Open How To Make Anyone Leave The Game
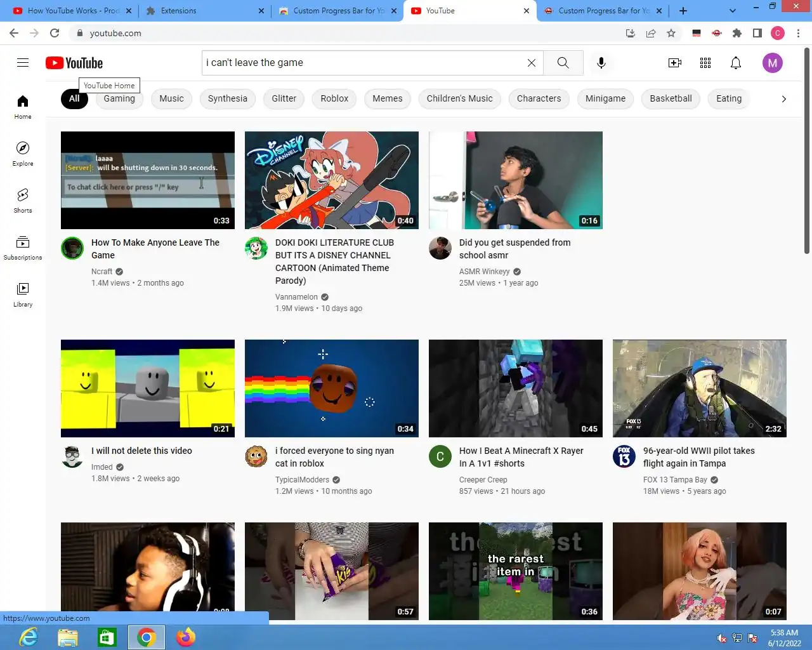This screenshot has height=650, width=812. [155, 249]
